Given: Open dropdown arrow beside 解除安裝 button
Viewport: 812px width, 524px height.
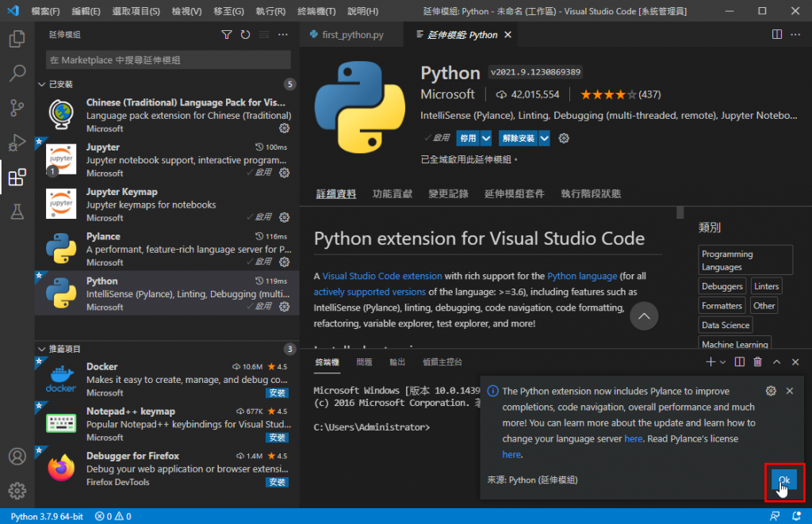Looking at the screenshot, I should tap(544, 138).
